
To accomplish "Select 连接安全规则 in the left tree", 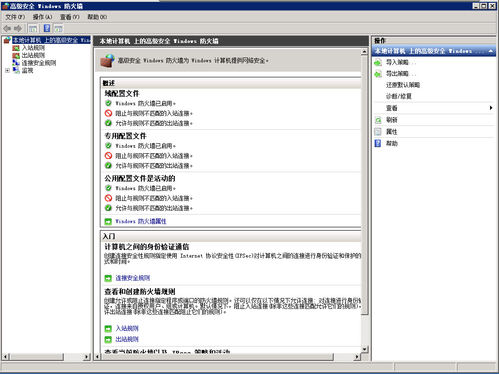I will pos(39,63).
